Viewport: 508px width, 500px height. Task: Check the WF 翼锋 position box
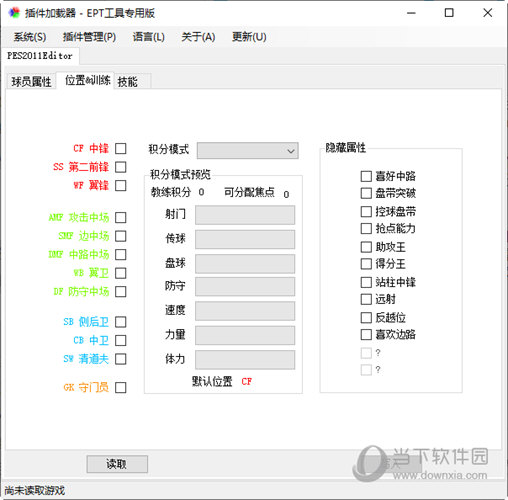click(x=121, y=185)
